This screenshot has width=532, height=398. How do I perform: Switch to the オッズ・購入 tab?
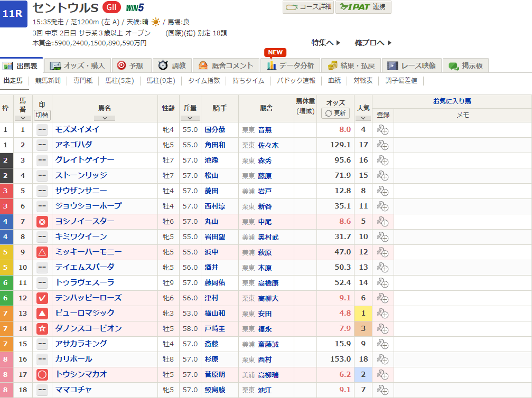point(78,66)
